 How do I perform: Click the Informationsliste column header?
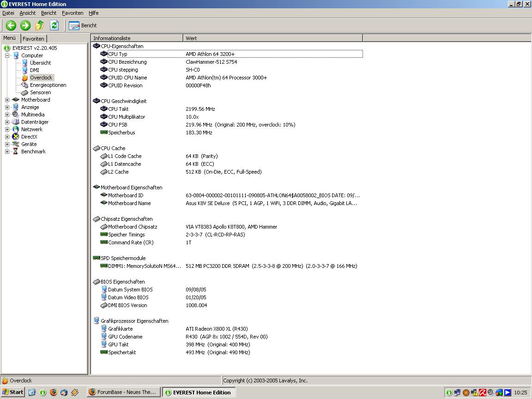pyautogui.click(x=137, y=38)
